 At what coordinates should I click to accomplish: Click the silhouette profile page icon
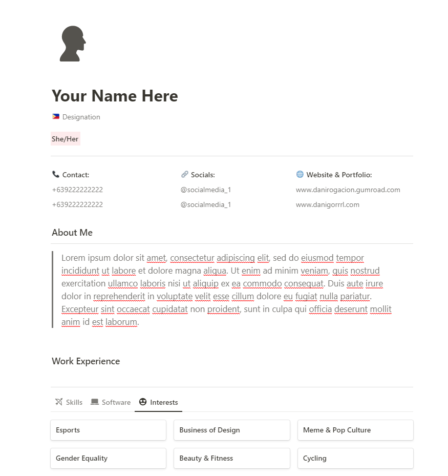click(73, 44)
